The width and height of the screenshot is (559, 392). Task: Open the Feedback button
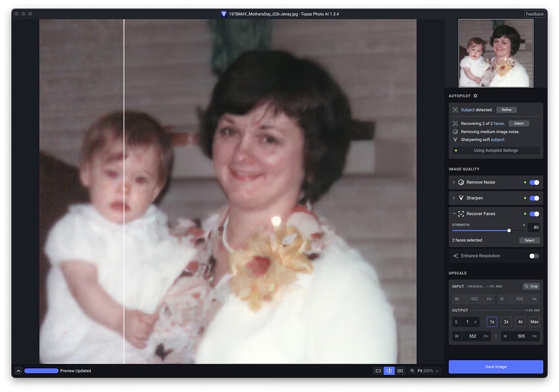pos(535,14)
